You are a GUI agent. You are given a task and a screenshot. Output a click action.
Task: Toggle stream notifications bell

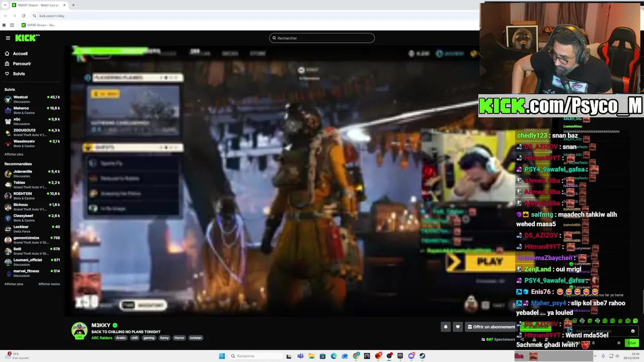click(x=446, y=327)
